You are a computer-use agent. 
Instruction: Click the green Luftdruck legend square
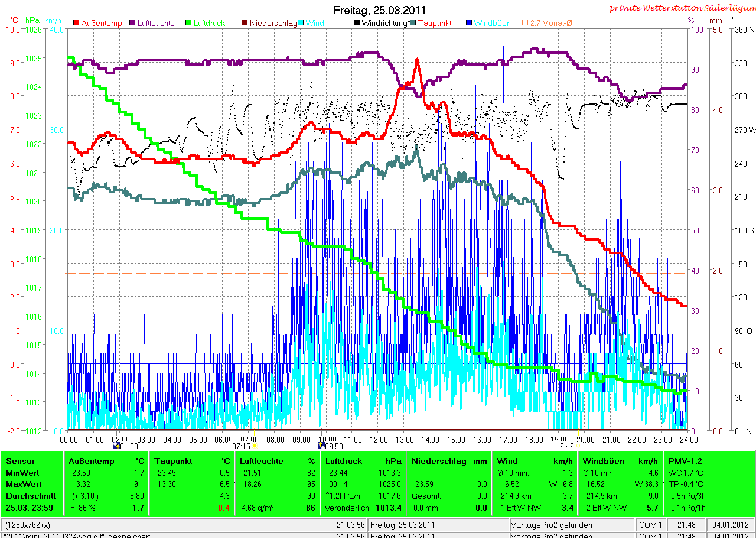coord(188,23)
